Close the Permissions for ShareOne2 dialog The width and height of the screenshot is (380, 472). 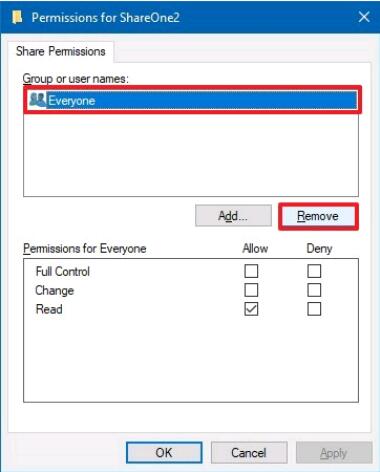(x=364, y=17)
